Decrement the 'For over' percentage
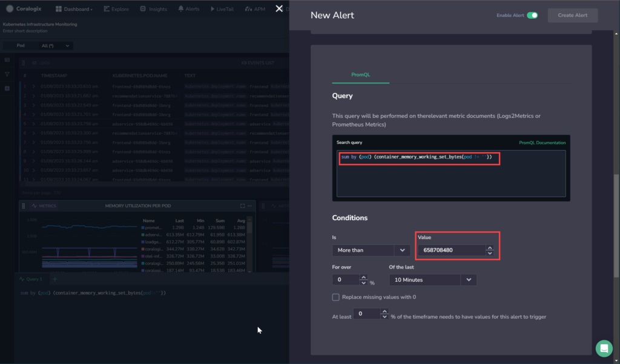620x364 pixels. (364, 282)
